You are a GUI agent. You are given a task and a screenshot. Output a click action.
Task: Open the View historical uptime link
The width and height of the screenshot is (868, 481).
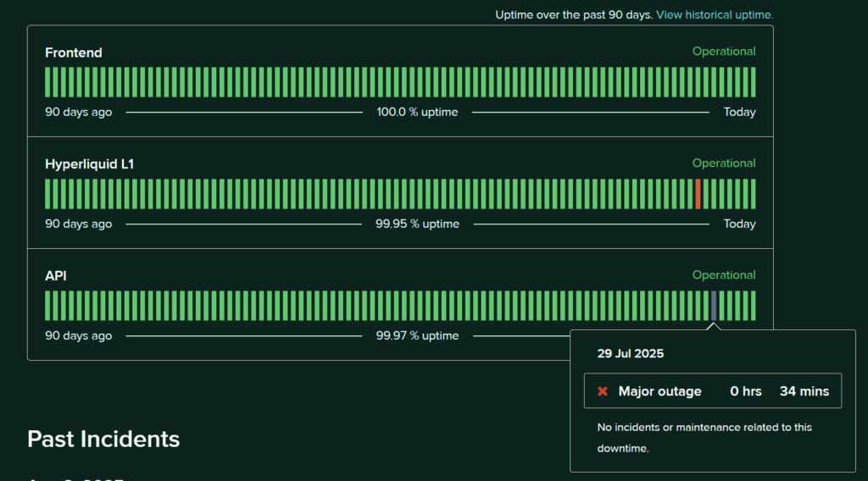tap(715, 15)
